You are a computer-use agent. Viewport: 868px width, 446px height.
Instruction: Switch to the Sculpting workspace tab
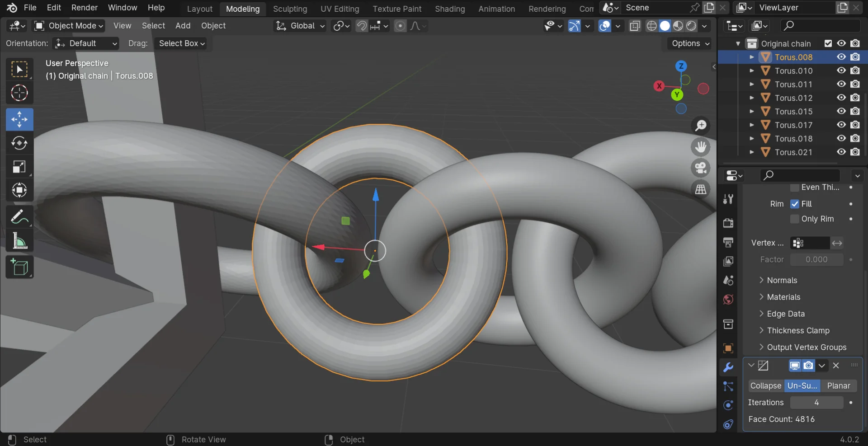point(290,9)
